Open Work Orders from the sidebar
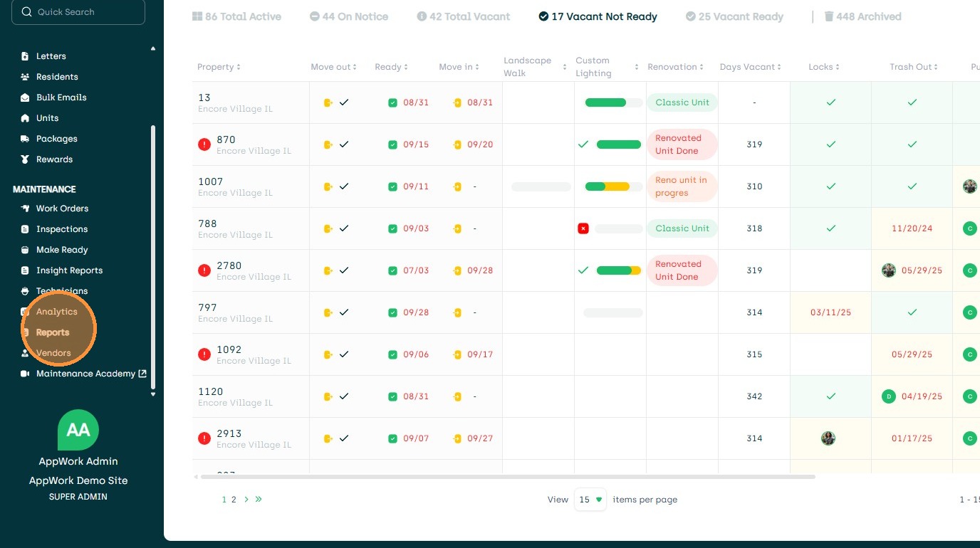 (x=62, y=209)
